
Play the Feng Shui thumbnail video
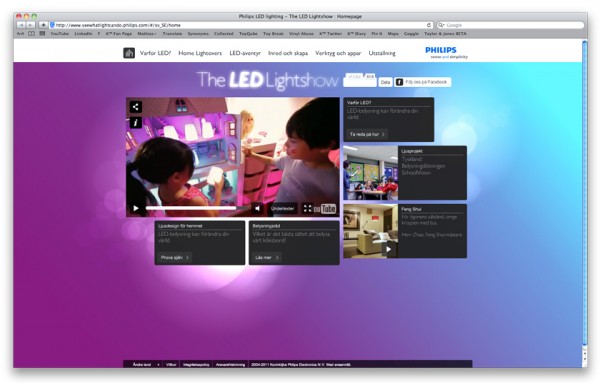[x=389, y=249]
